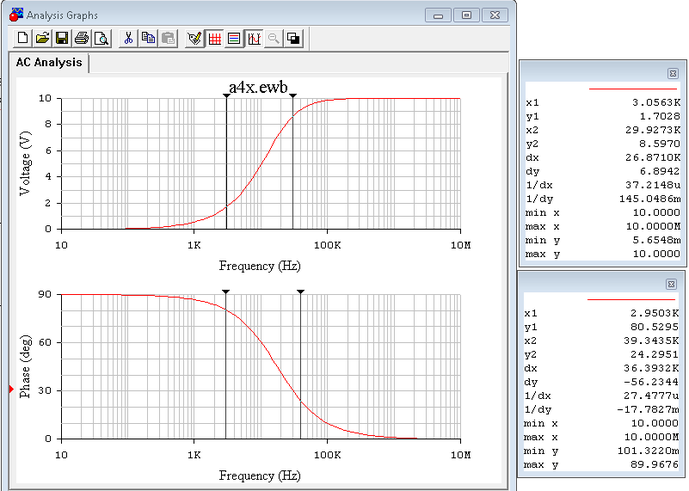Click the x2 value 39.3435K
Screen dimensions: 689x491
coord(651,341)
